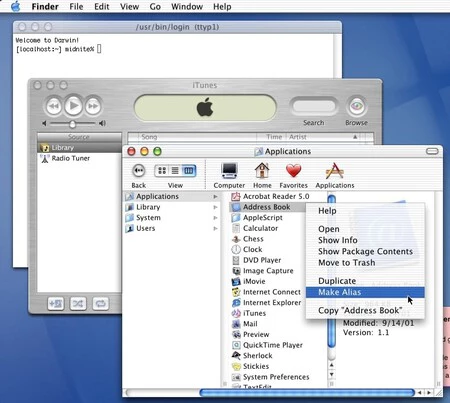
Task: Select the DVD Player app
Action: point(257,260)
